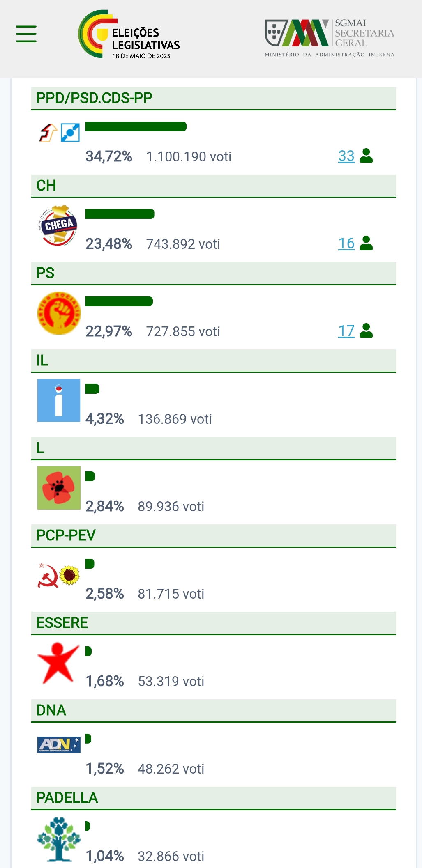Click the red star figure logo

tap(58, 663)
